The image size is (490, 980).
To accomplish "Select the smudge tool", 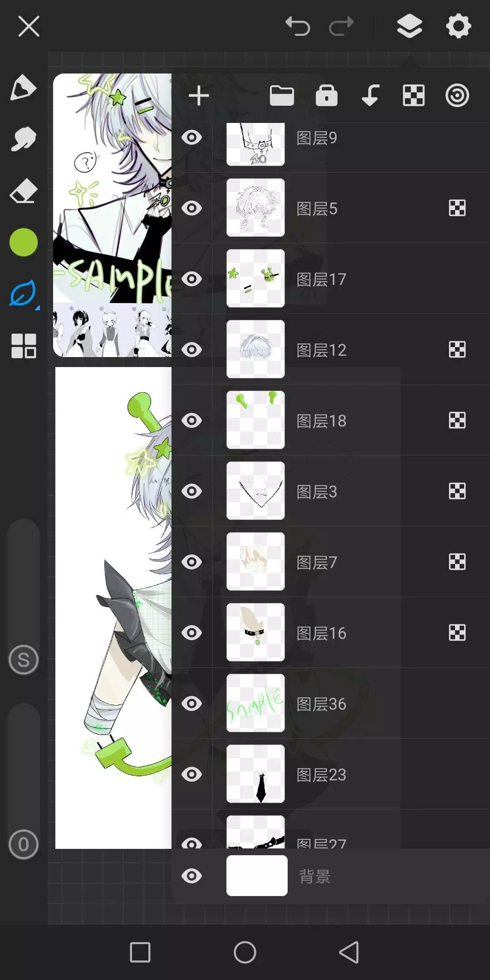I will [23, 138].
